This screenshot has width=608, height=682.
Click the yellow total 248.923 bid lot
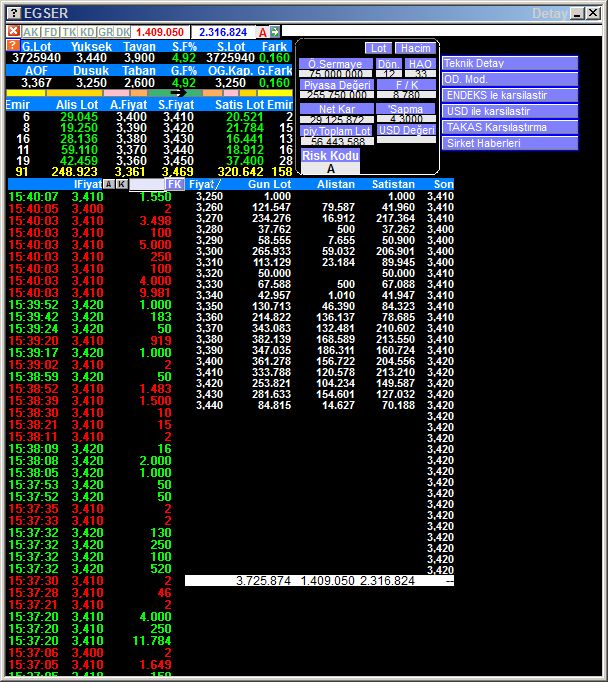pos(74,172)
